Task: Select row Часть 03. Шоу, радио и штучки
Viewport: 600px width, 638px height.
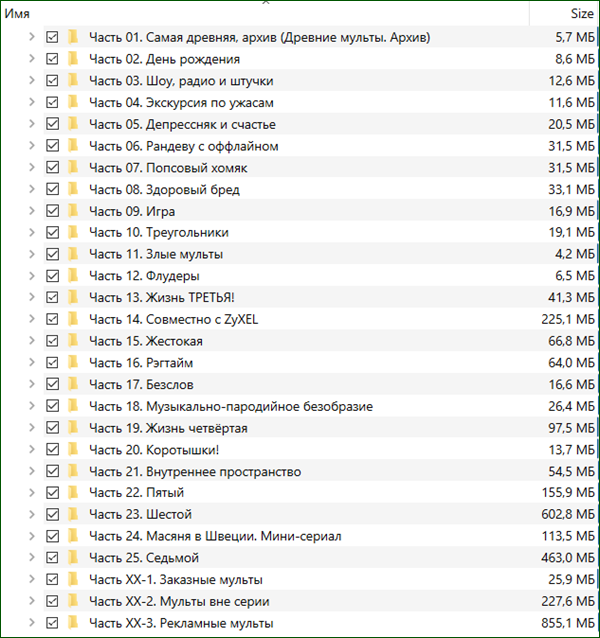Action: (321, 81)
